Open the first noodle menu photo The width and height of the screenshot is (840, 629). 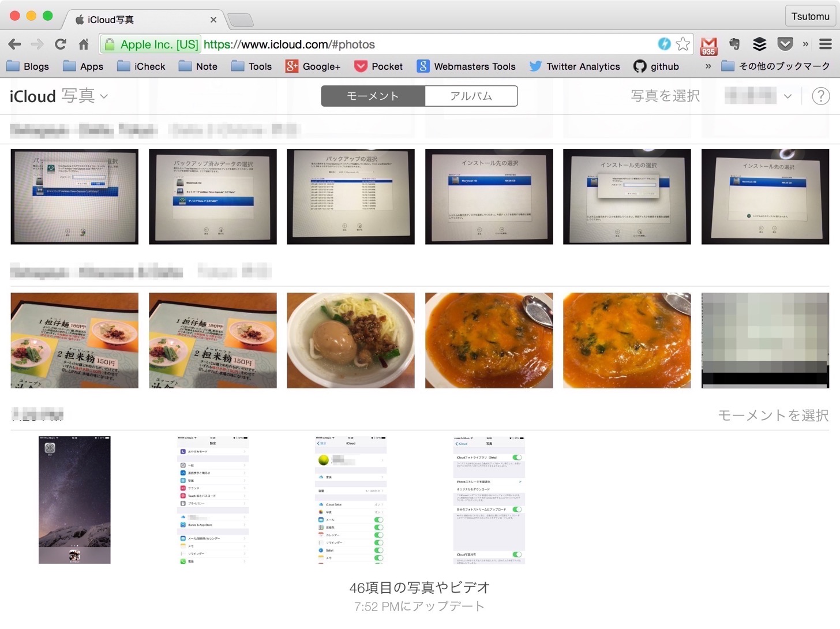point(74,340)
